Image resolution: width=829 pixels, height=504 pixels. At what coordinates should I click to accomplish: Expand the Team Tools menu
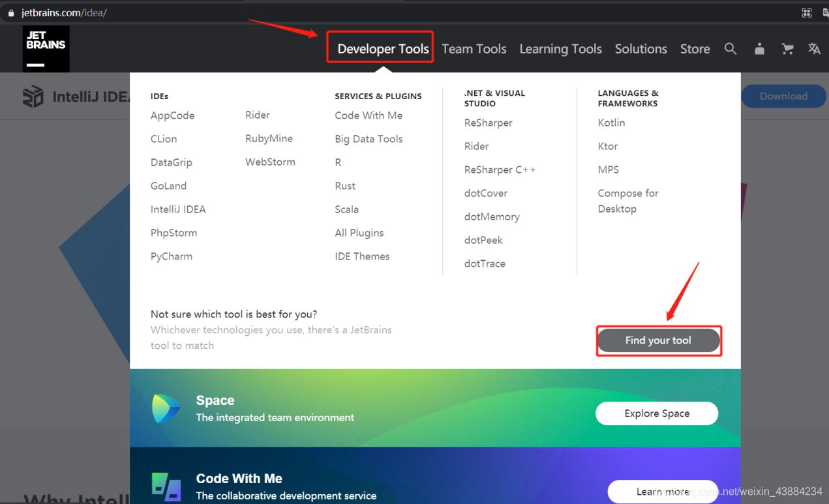474,49
